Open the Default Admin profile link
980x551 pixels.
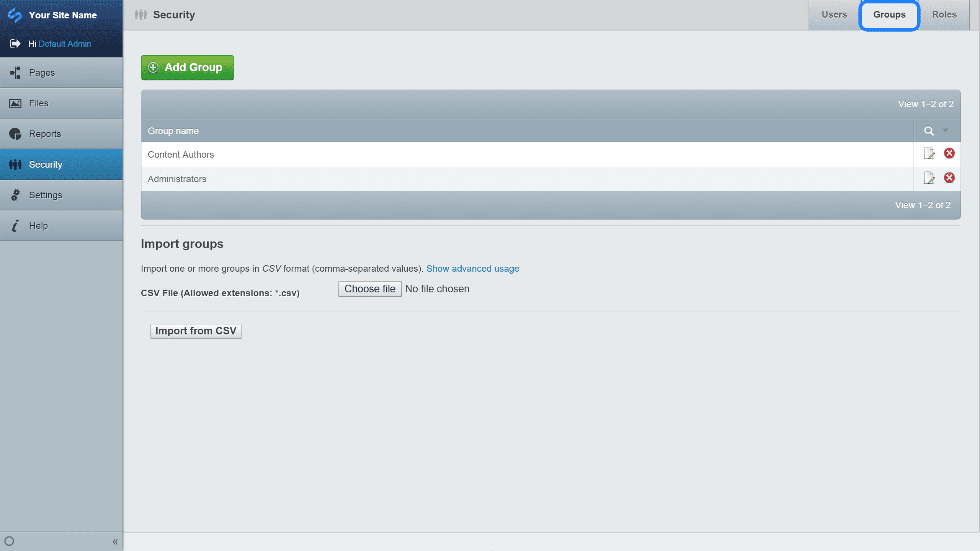tap(65, 44)
